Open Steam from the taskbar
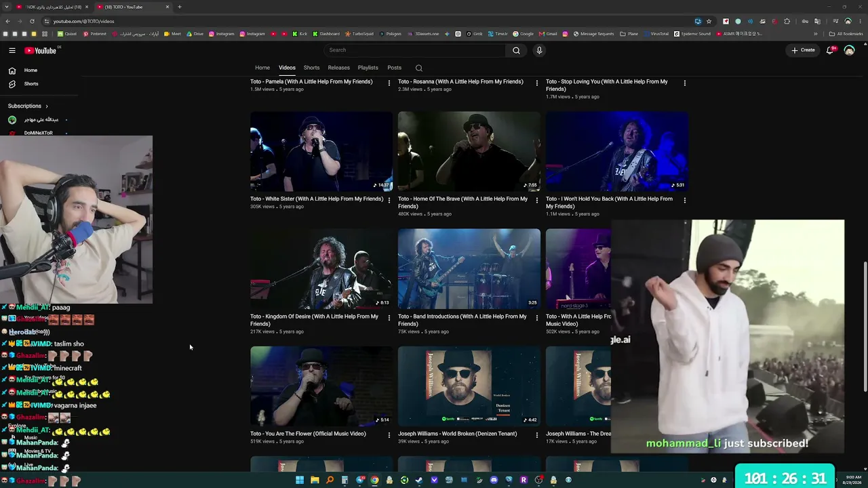The width and height of the screenshot is (868, 488). (x=419, y=480)
